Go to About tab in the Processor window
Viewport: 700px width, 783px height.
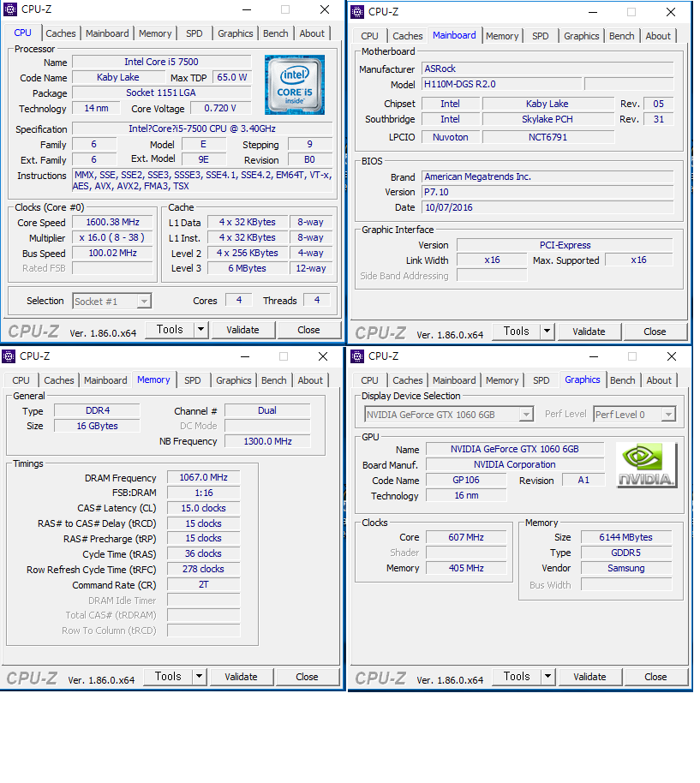[312, 33]
